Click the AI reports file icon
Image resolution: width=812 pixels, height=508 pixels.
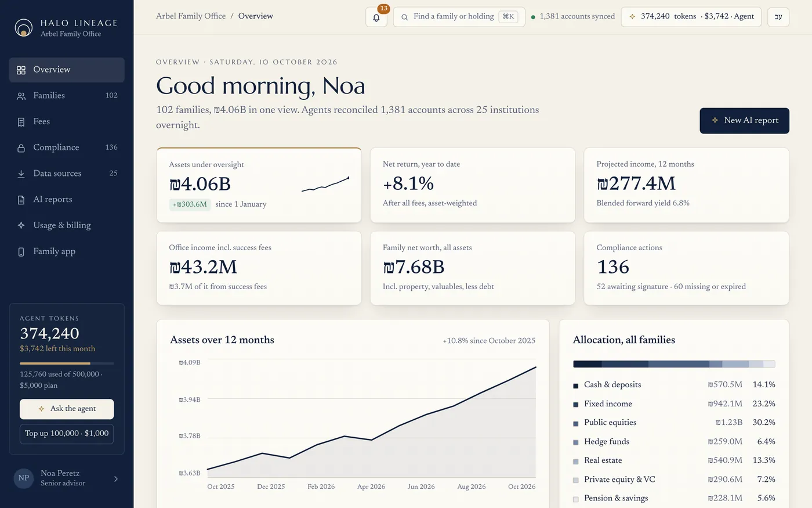21,200
